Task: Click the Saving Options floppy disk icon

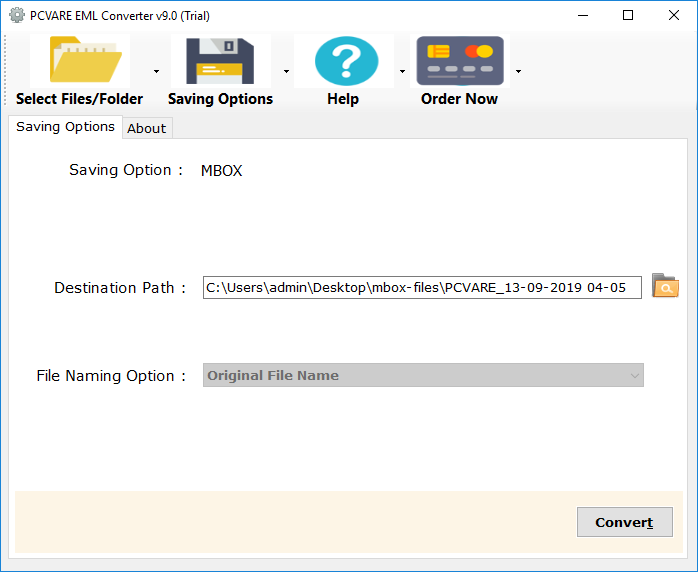Action: (220, 61)
